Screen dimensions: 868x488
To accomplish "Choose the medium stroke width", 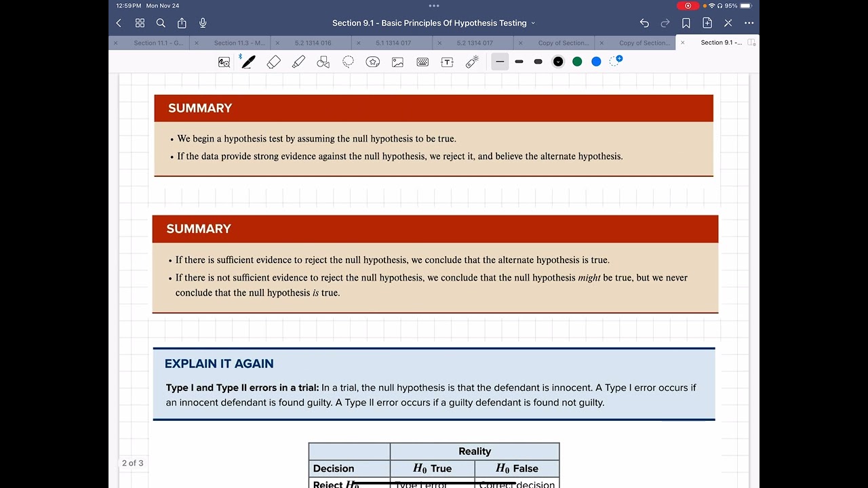I will pos(519,62).
